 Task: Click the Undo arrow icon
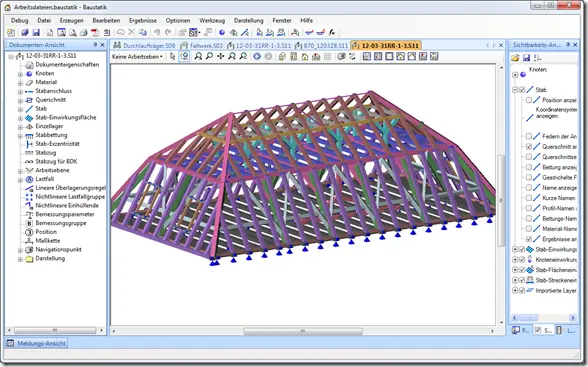157,33
